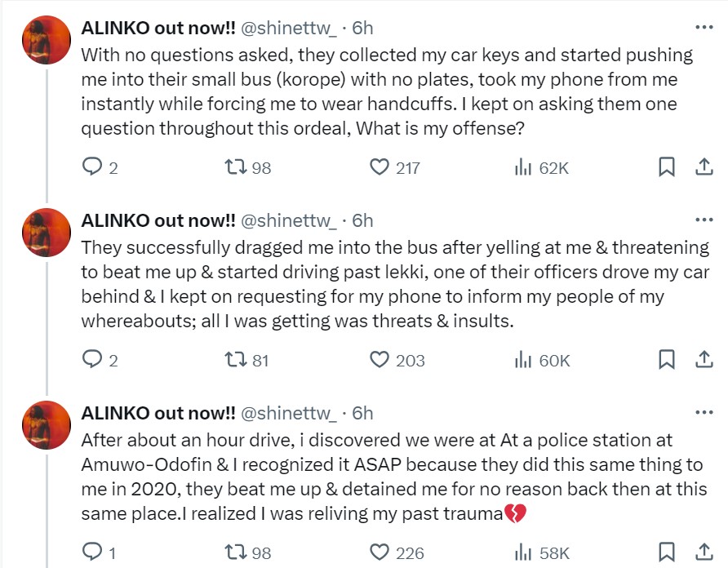Bookmark the tweet about reliving past trauma

(666, 552)
